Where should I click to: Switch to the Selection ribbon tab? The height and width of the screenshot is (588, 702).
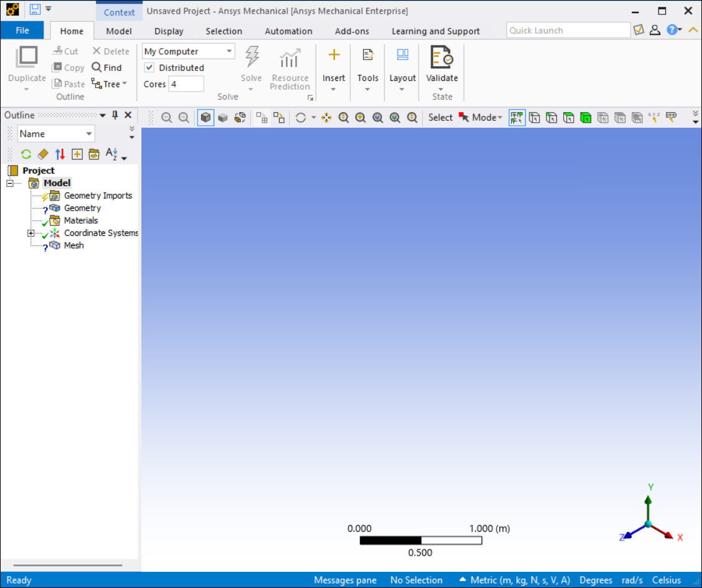click(224, 31)
